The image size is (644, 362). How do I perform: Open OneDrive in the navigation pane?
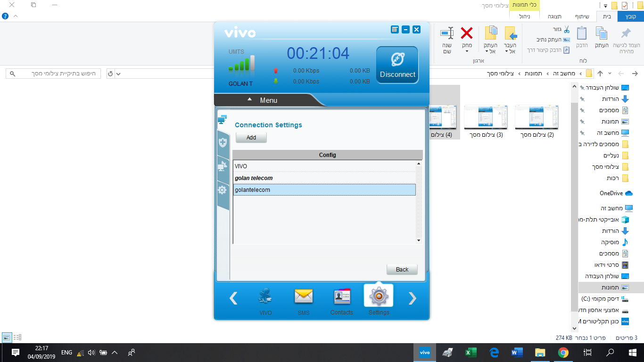616,193
